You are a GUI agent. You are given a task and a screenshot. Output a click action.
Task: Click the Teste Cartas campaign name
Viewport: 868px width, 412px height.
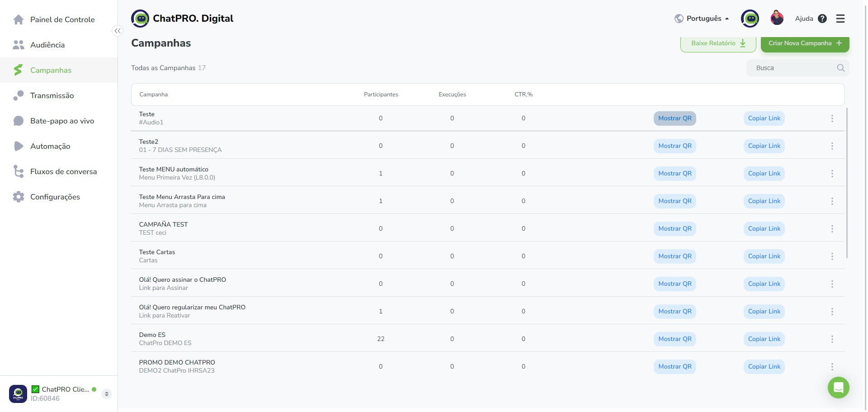(x=157, y=252)
